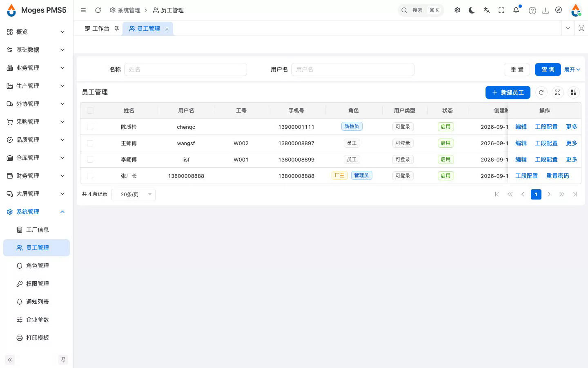
Task: Switch to dark mode with moon icon
Action: [472, 10]
